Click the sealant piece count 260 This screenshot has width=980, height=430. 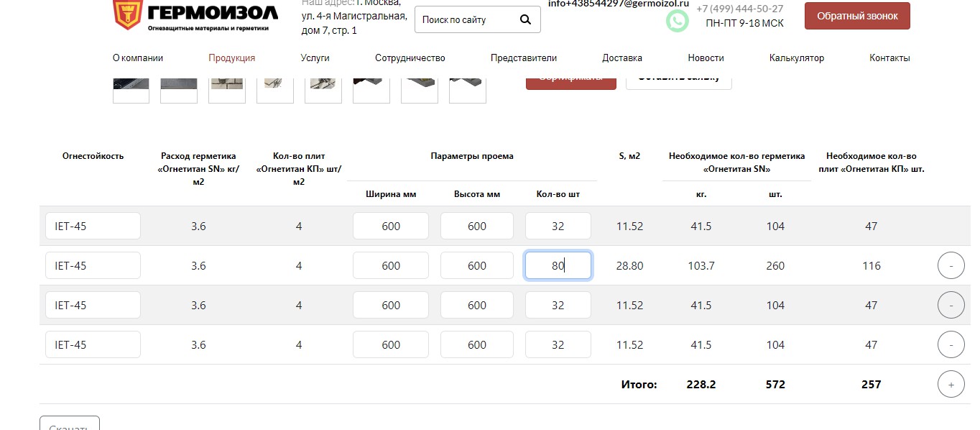[x=775, y=266]
